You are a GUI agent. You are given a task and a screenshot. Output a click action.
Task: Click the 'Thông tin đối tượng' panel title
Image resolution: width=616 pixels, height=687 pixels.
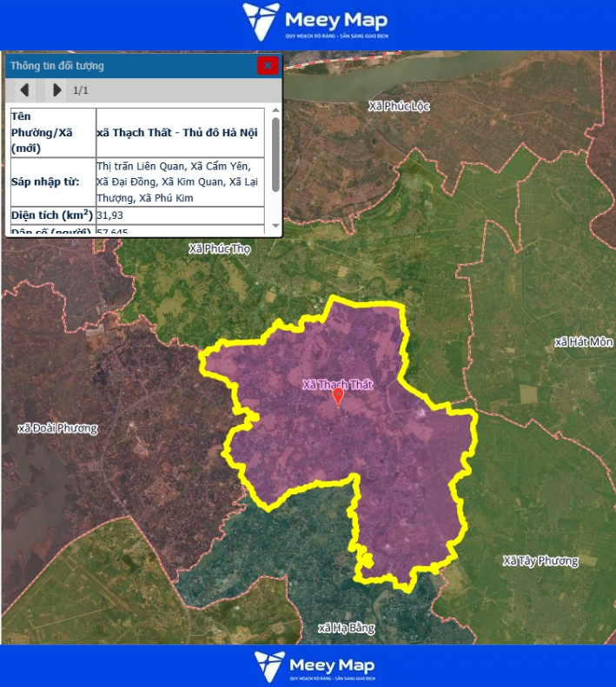click(x=57, y=66)
